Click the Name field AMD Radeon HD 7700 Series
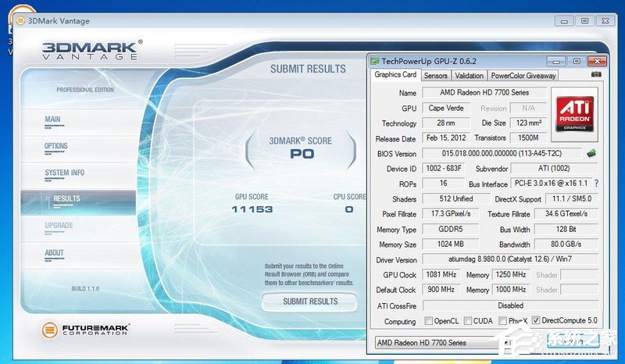The image size is (625, 364). 484,92
